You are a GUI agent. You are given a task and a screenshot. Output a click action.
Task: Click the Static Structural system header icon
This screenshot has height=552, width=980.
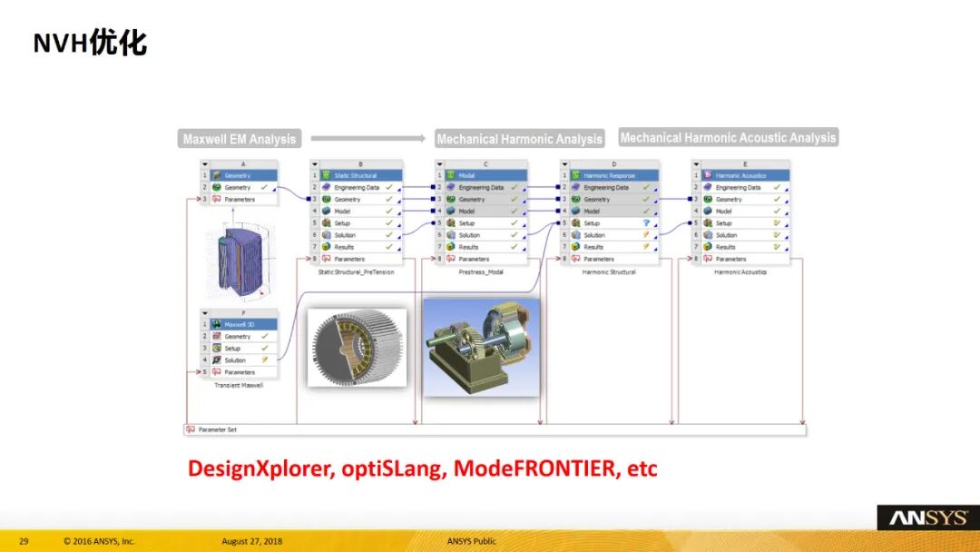click(327, 175)
